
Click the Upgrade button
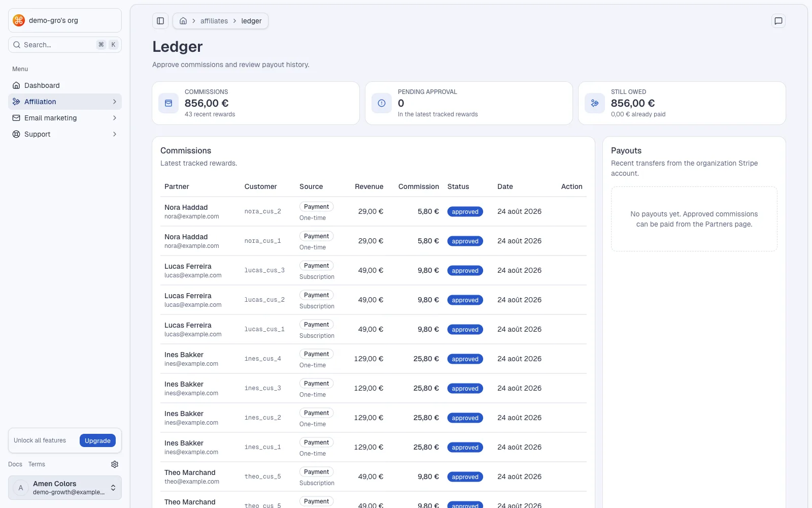(x=97, y=440)
